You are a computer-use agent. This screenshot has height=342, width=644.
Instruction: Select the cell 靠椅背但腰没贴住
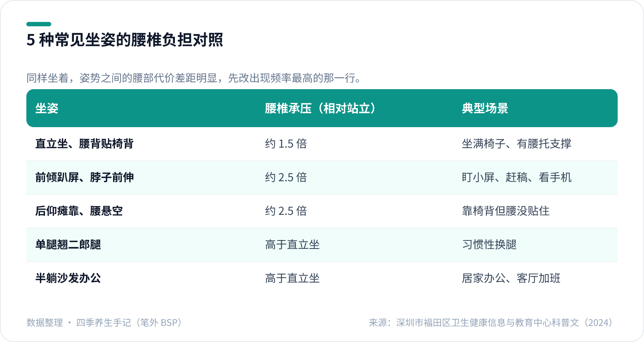505,211
